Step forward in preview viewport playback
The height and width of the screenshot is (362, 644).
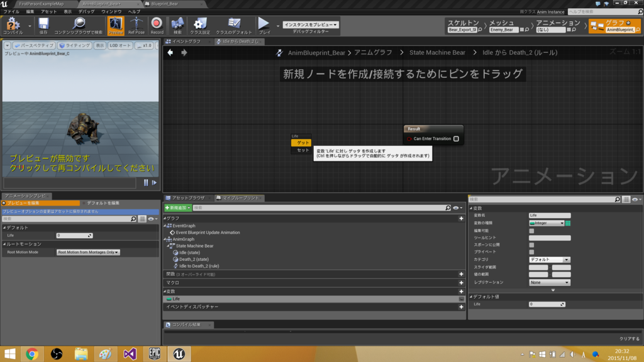155,183
